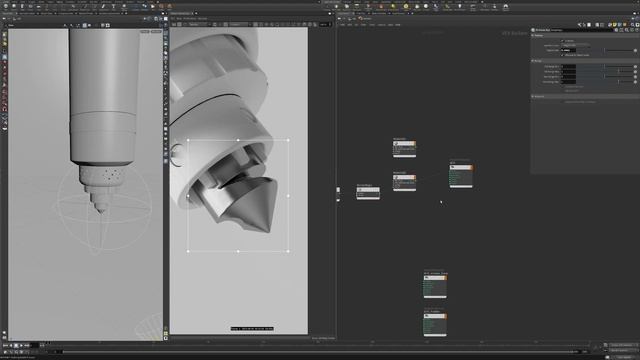Viewport: 640px width, 360px height.
Task: Click the yellow sun Sky Light shelf tool
Action: pos(406,6)
